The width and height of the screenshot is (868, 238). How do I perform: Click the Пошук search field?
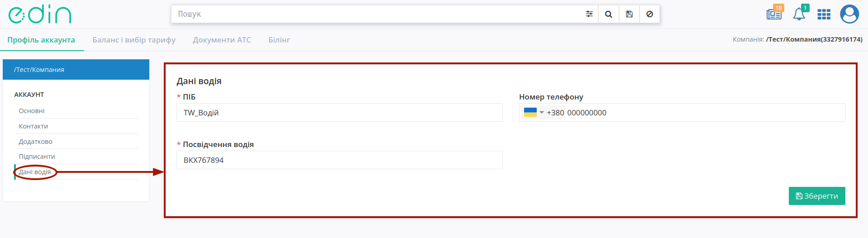click(x=378, y=14)
